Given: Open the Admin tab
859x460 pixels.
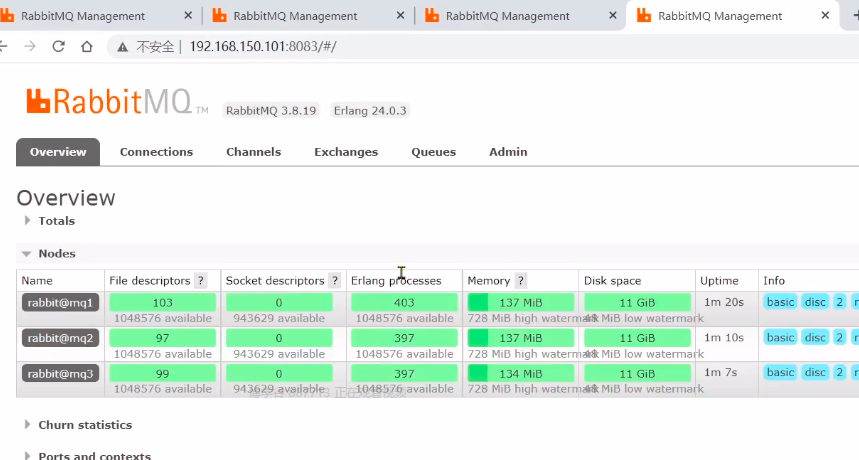Looking at the screenshot, I should [508, 152].
